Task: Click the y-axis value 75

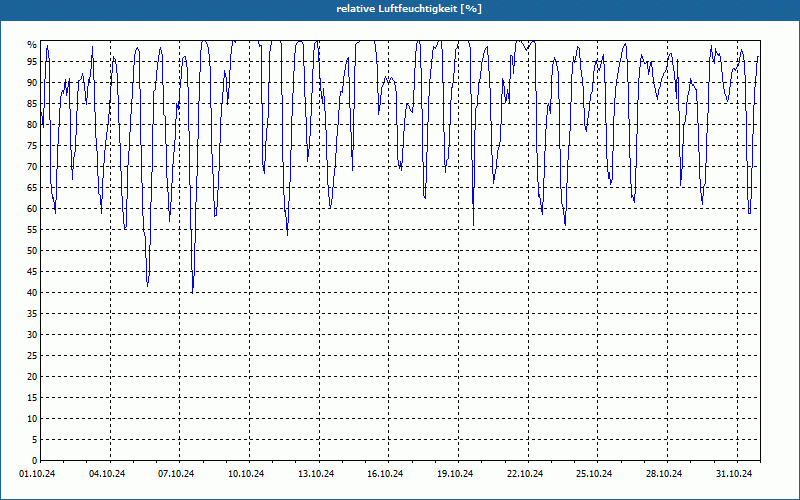Action: 32,145
